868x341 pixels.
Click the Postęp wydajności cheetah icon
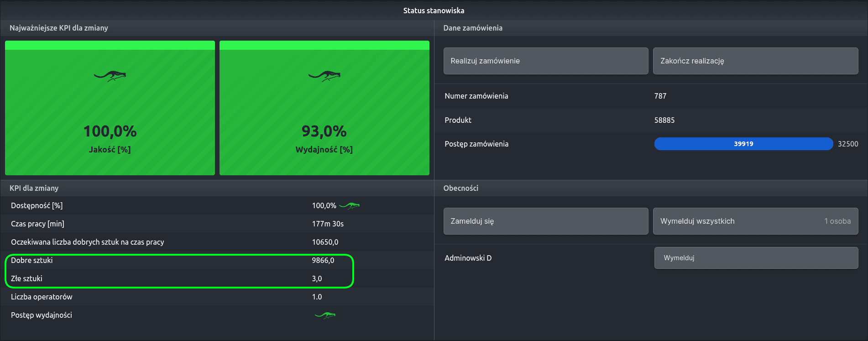[325, 315]
